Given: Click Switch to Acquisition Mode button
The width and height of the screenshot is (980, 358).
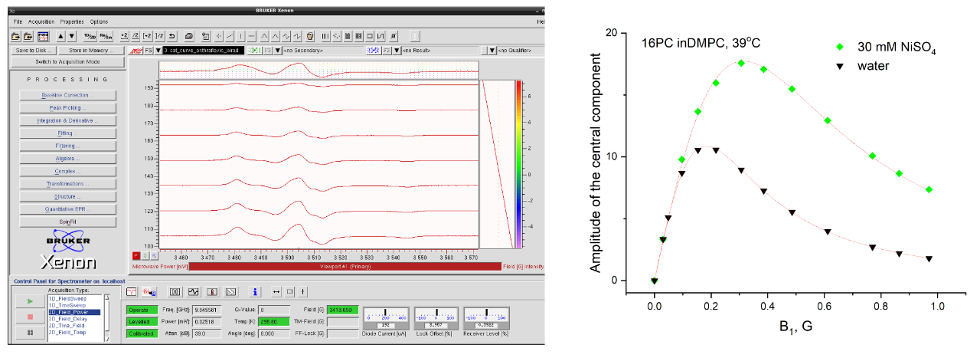Looking at the screenshot, I should (x=68, y=61).
